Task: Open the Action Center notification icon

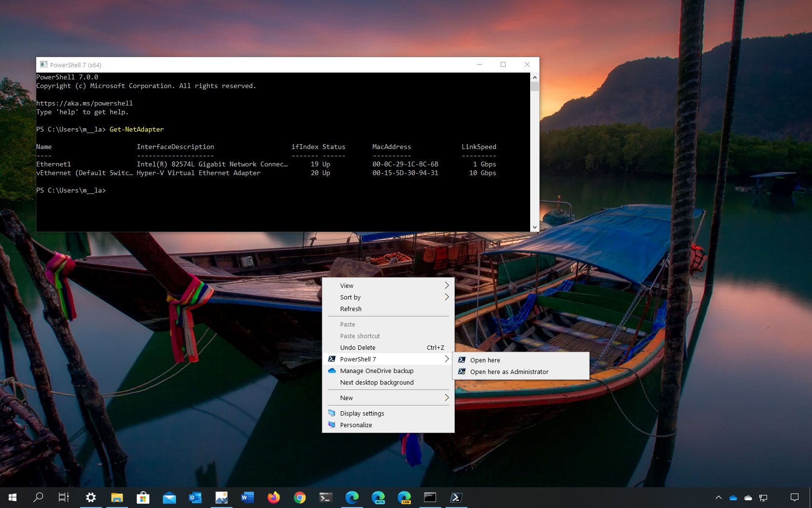Action: pos(795,497)
